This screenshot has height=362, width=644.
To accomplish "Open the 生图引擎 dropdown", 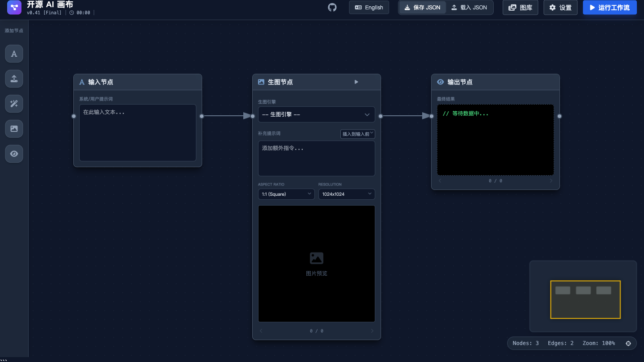I will [x=317, y=114].
